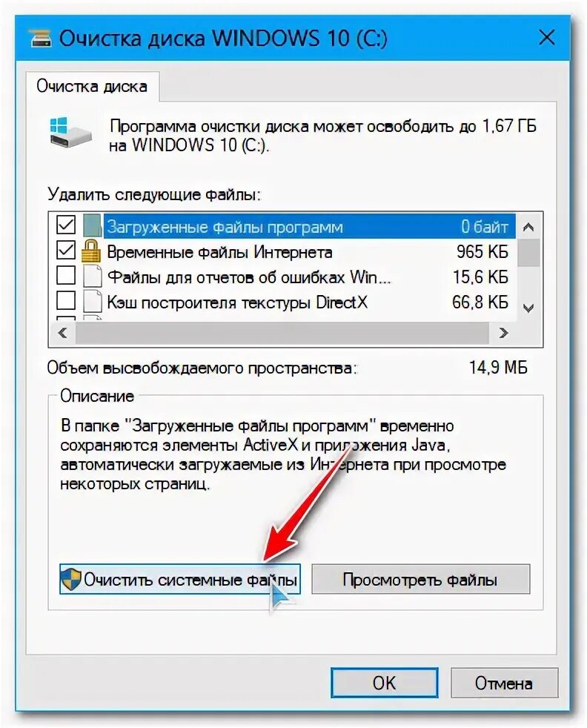The height and width of the screenshot is (728, 587).
Task: Click the Disk Cleanup title bar drive icon
Action: (41, 39)
